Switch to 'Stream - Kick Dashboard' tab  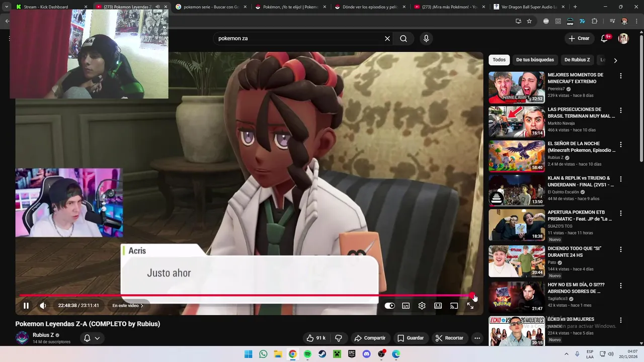coord(50,7)
